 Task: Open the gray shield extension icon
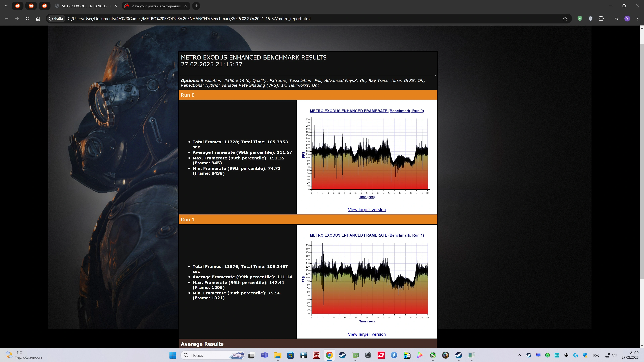point(590,18)
